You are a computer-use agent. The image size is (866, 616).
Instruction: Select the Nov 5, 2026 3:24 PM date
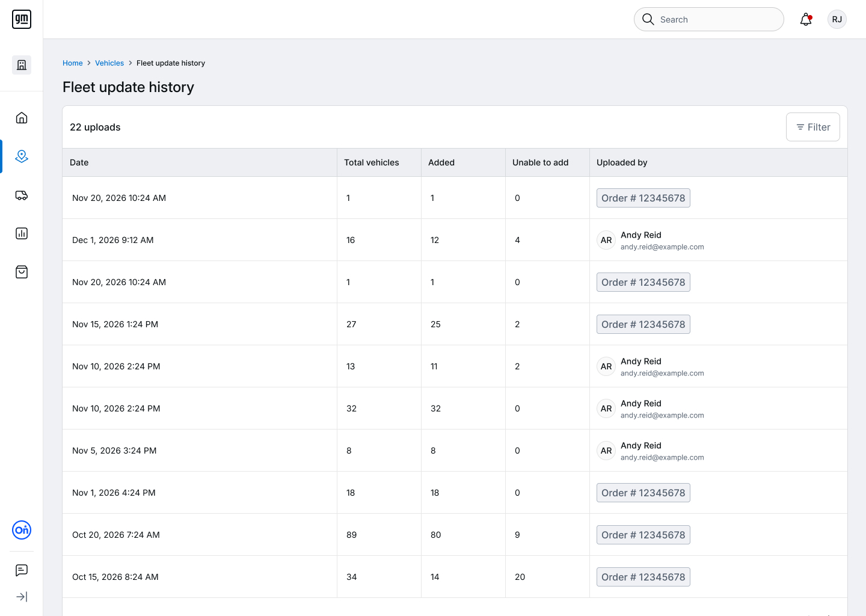(114, 451)
